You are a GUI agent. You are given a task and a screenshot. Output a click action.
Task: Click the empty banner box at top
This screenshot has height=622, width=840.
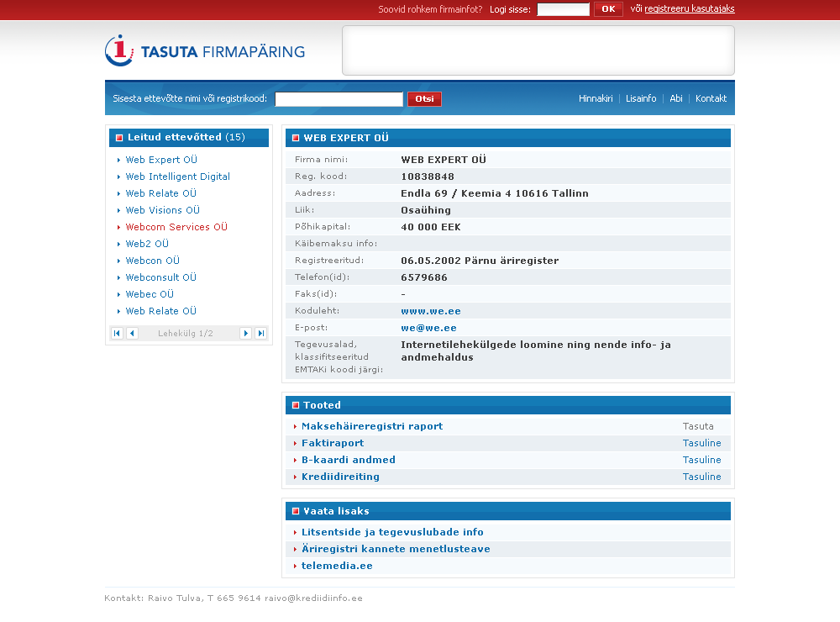pos(538,50)
